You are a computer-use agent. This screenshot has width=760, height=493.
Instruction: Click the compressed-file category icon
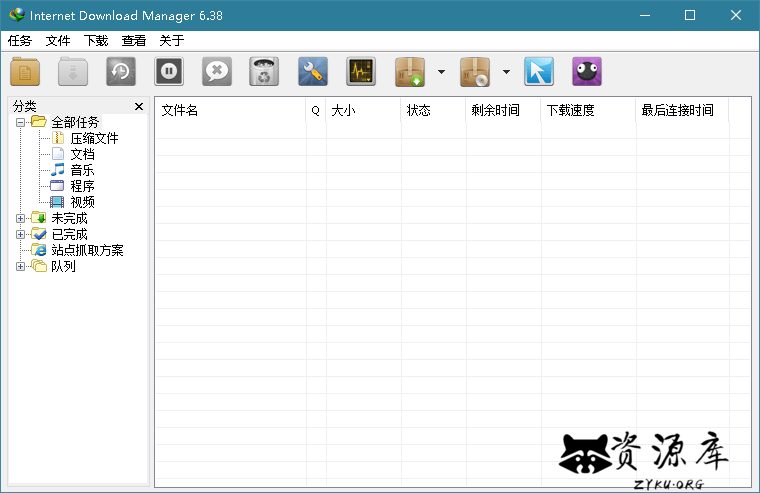pyautogui.click(x=58, y=138)
